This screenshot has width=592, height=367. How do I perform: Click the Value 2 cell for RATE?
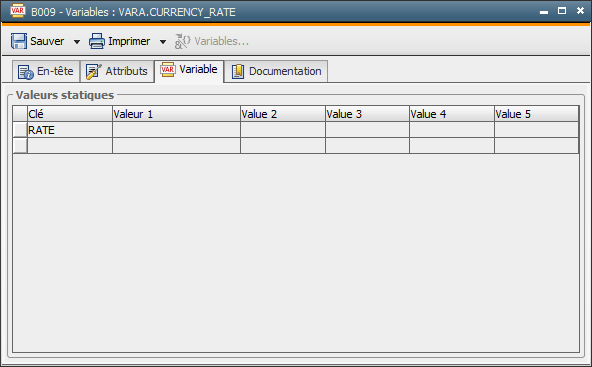tap(283, 130)
